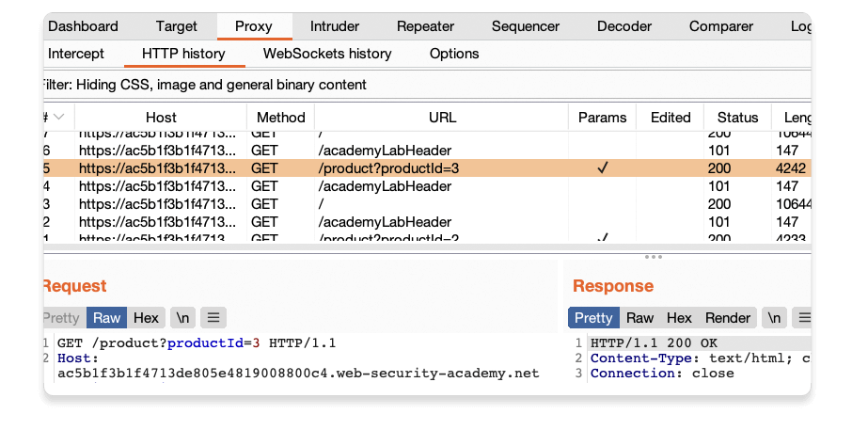Image resolution: width=868 pixels, height=430 pixels.
Task: Click status 101 for request 6
Action: coord(719,151)
